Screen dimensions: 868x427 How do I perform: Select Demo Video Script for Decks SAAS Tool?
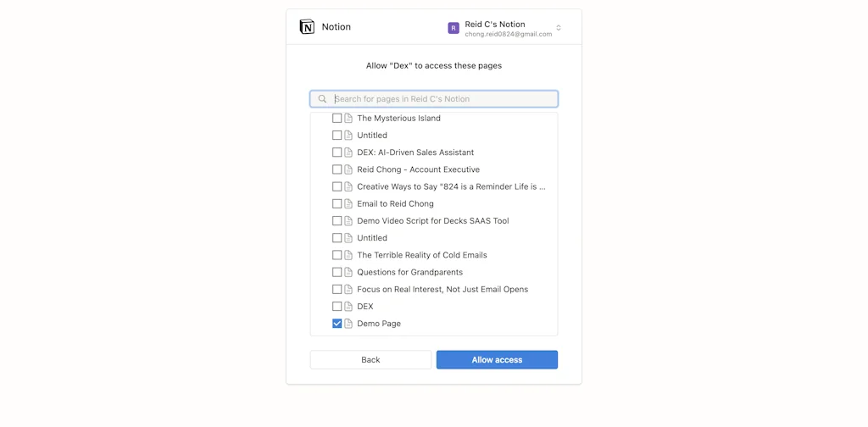point(432,221)
